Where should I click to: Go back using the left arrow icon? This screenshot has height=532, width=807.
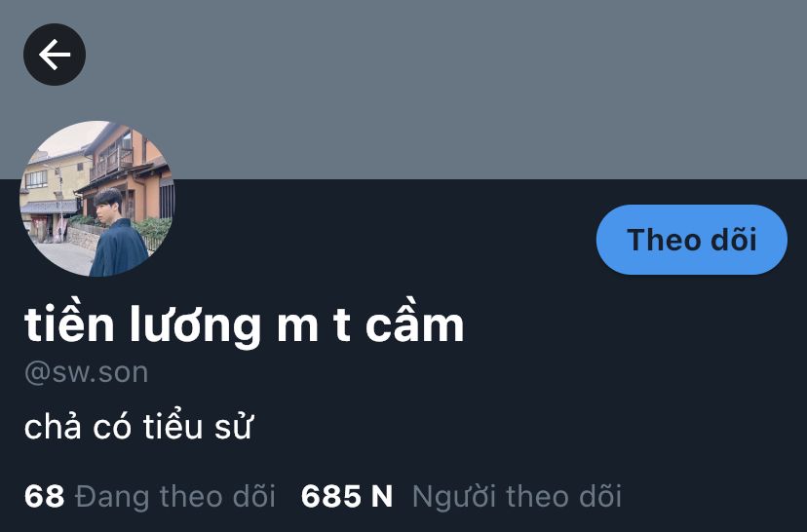[x=55, y=55]
